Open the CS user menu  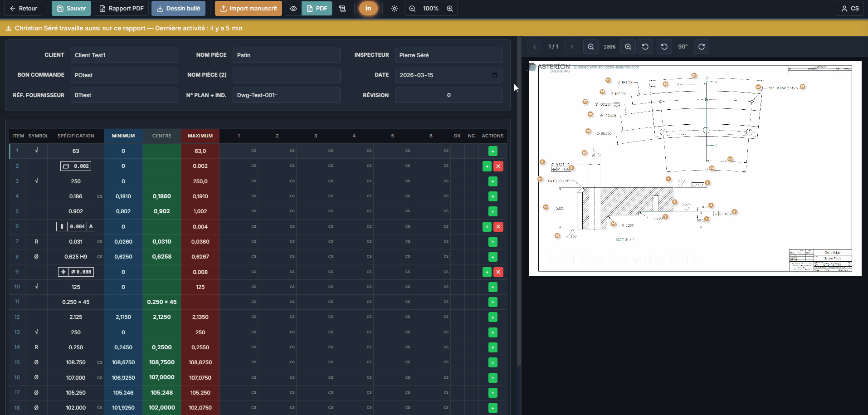[850, 9]
